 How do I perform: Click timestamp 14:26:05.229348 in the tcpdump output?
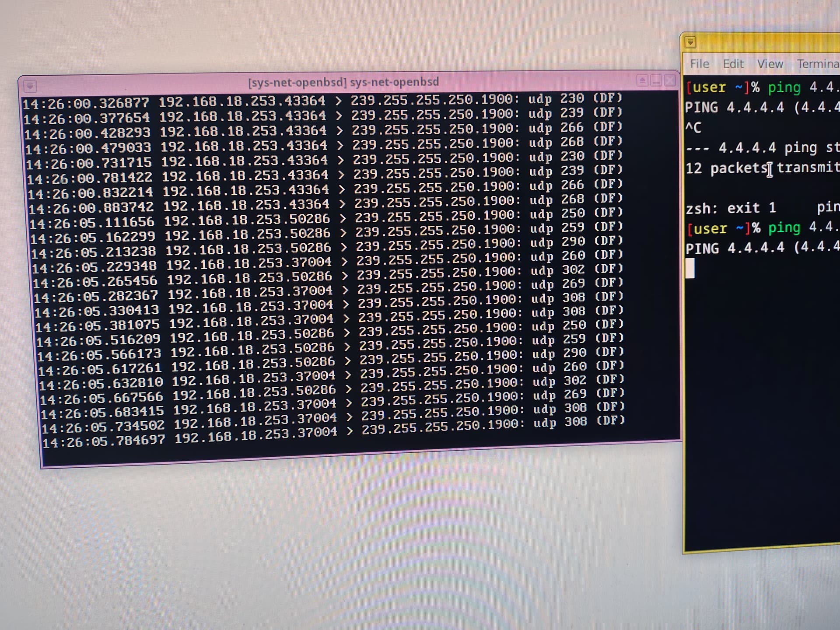(x=95, y=267)
